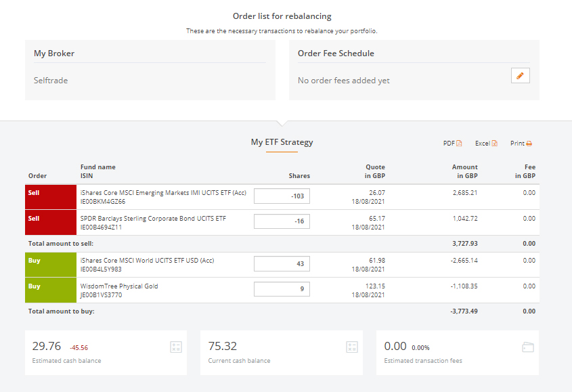Click the ISIN IE00B4L5Y983
Image resolution: width=572 pixels, height=392 pixels.
pyautogui.click(x=101, y=269)
